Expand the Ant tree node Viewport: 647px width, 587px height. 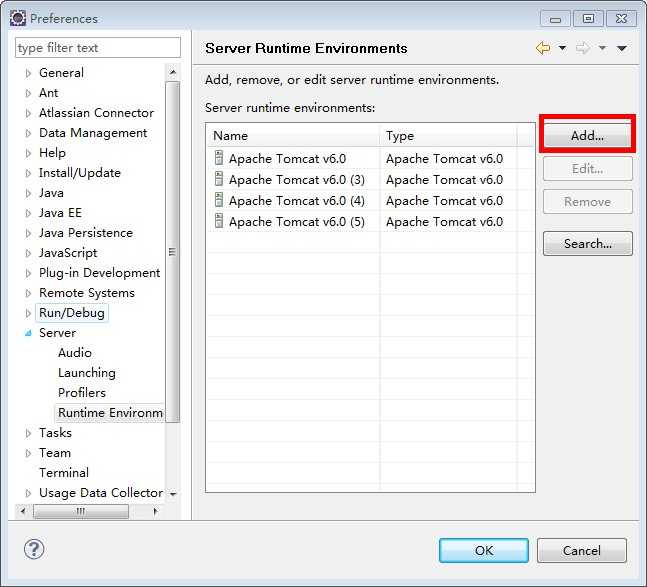pyautogui.click(x=28, y=93)
